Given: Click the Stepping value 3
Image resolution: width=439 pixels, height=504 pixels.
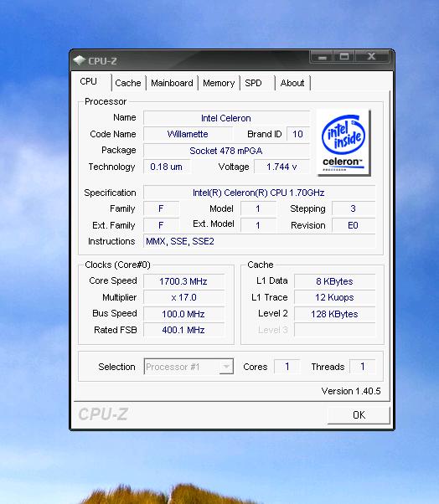Looking at the screenshot, I should [354, 208].
